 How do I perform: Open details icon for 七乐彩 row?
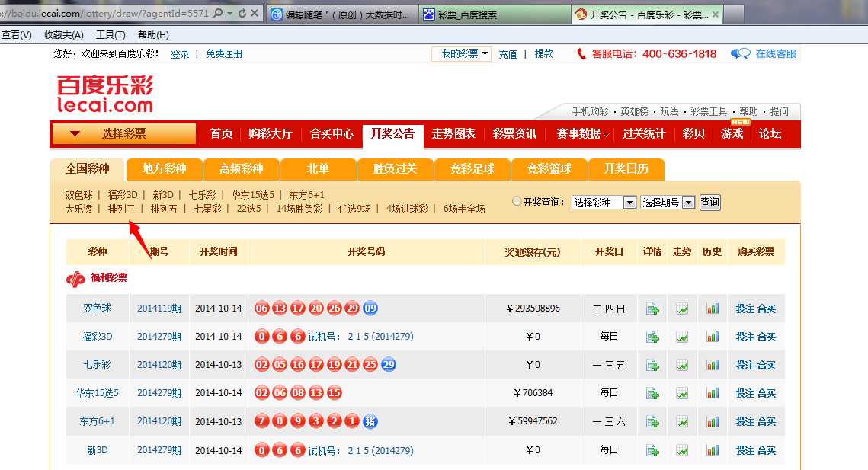pos(652,365)
